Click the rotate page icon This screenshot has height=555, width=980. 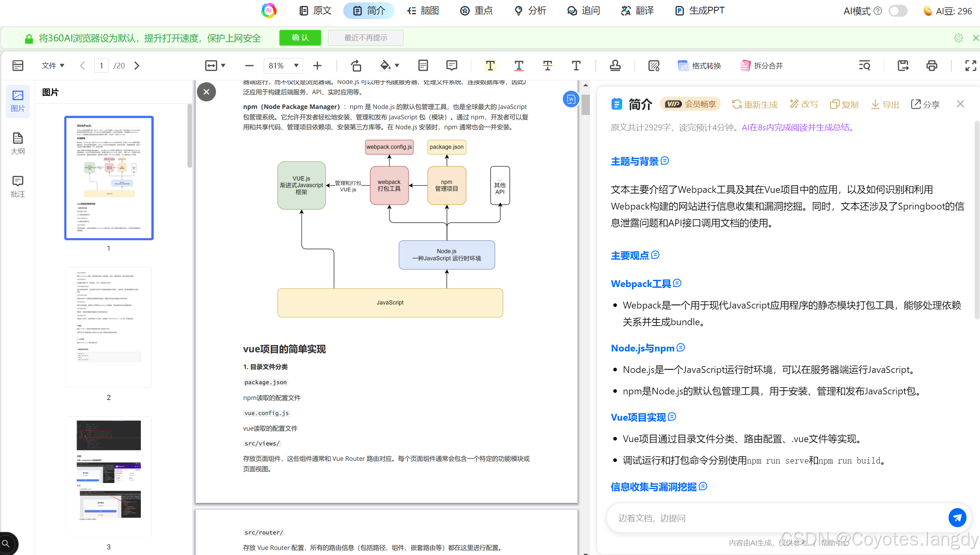(356, 66)
